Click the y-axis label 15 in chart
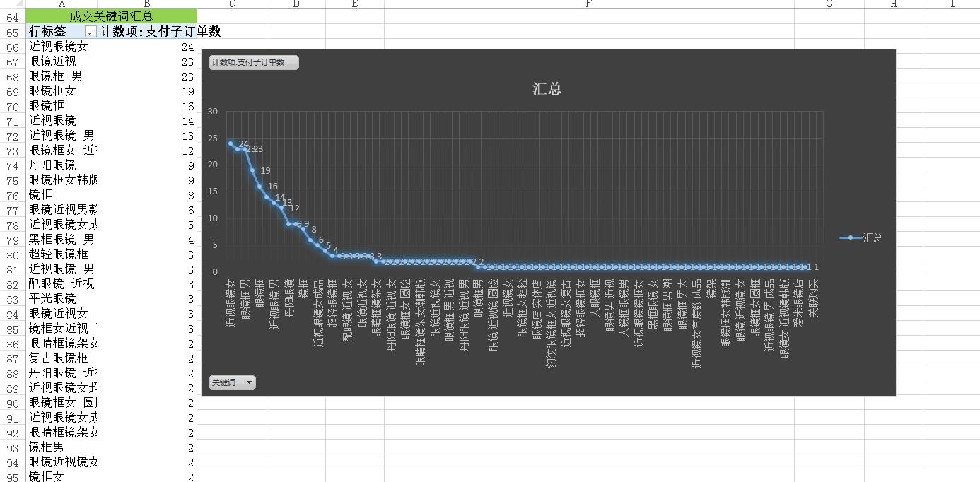980x482 pixels. click(213, 192)
